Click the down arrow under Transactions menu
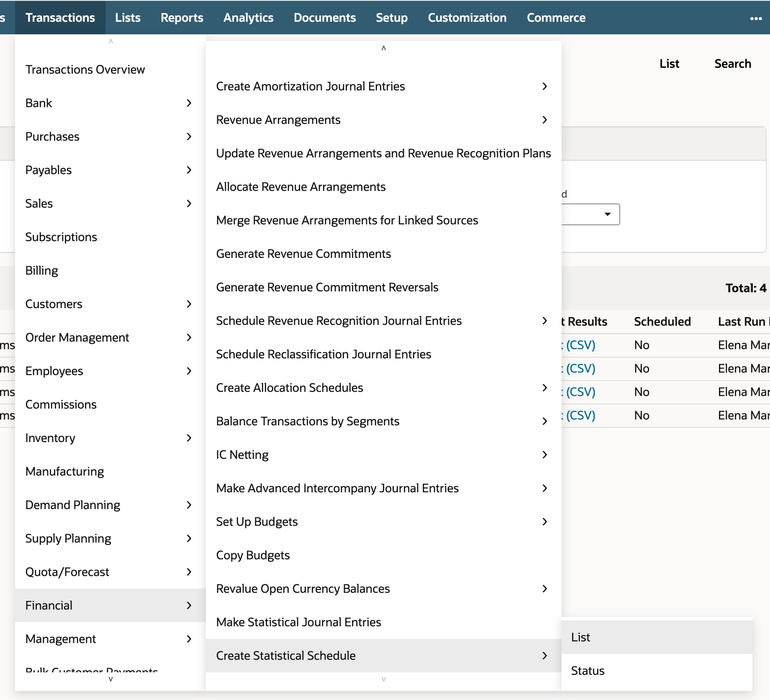770x700 pixels. pos(110,679)
